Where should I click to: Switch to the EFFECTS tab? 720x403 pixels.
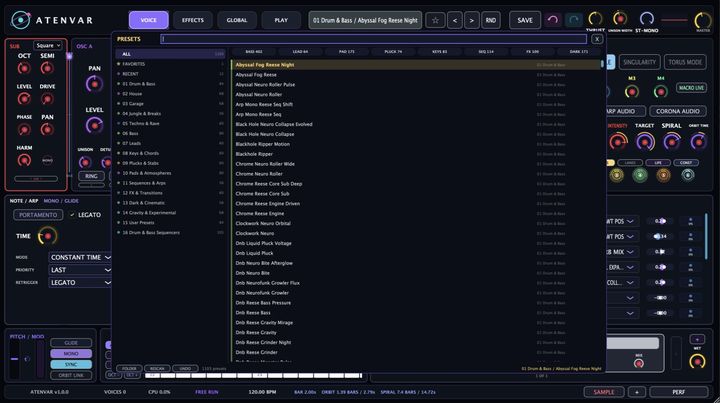click(x=192, y=20)
